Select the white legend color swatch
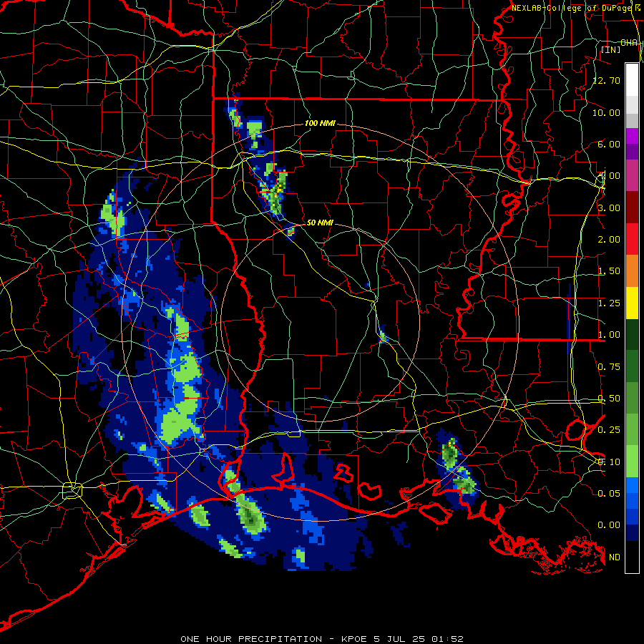 point(632,80)
